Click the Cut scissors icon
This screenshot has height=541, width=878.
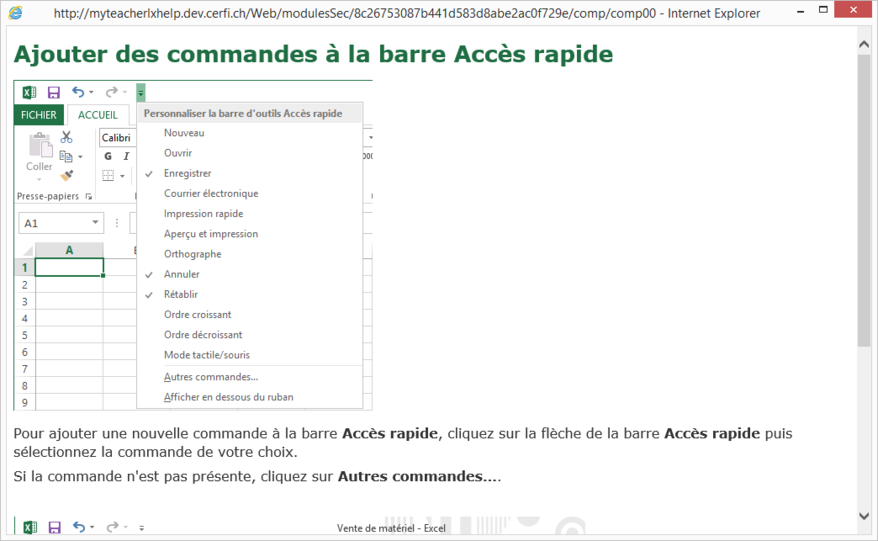66,138
